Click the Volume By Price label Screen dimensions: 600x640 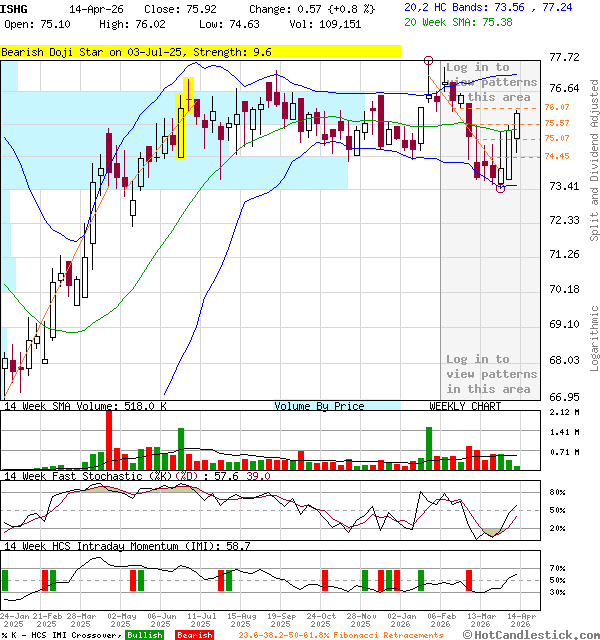(x=319, y=406)
